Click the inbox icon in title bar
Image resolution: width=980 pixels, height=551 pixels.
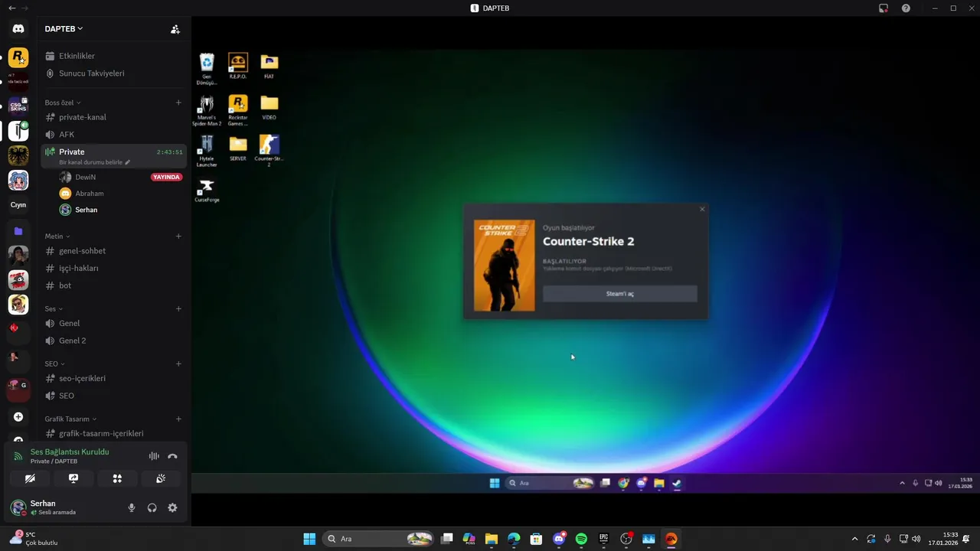click(x=884, y=8)
